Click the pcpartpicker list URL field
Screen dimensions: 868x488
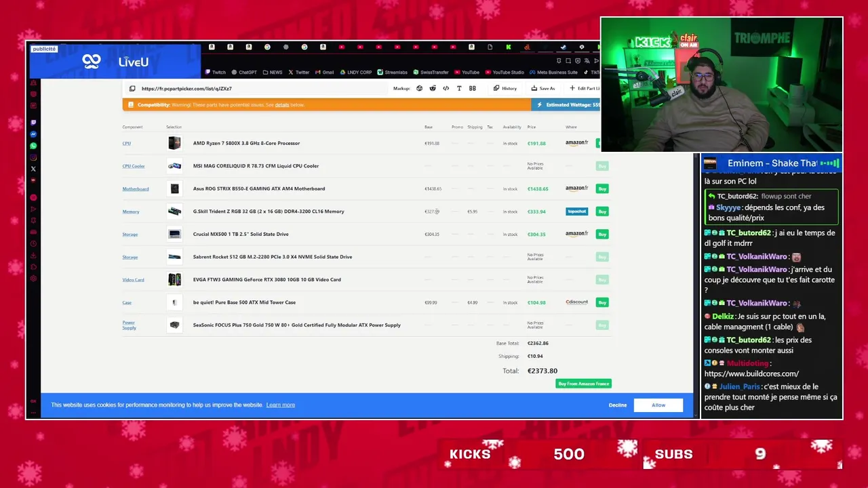coord(258,89)
